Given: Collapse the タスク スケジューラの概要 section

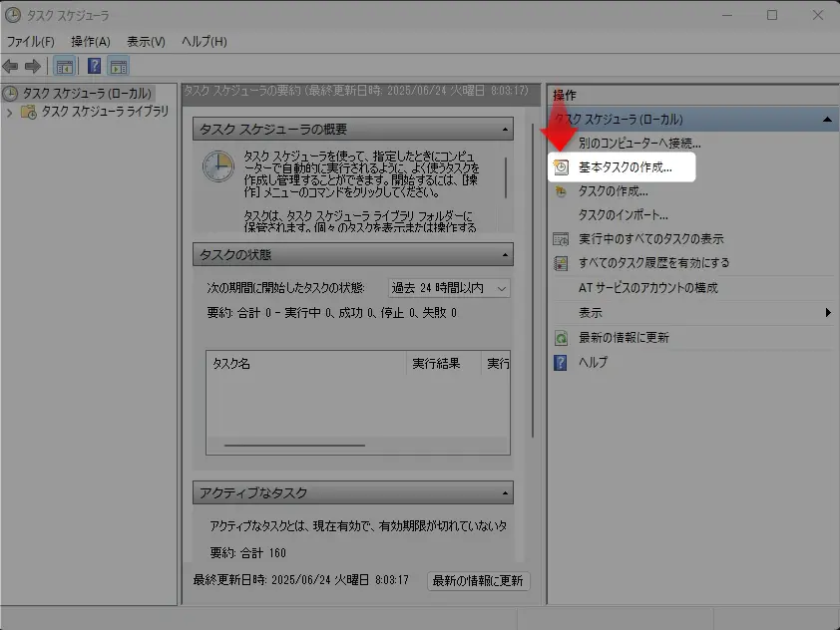Looking at the screenshot, I should [506, 130].
